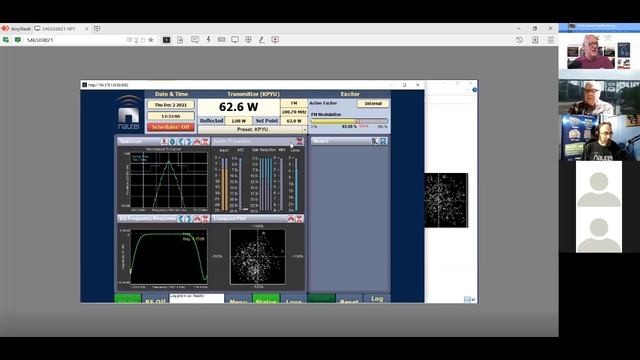Viewport: 640px width, 360px height.
Task: Click the Reset button
Action: [x=349, y=299]
